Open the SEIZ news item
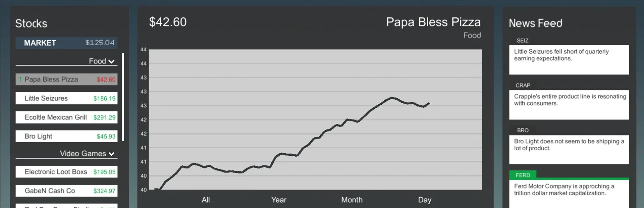Screen dimensions: 644x208 [x=569, y=60]
